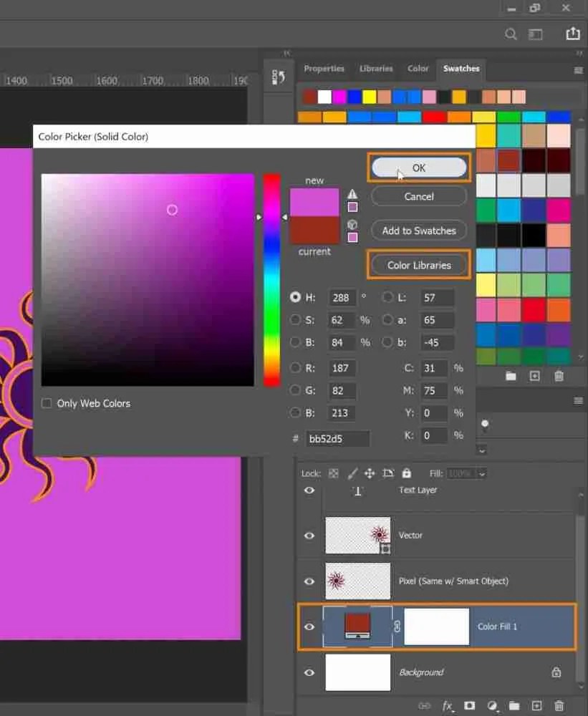This screenshot has width=588, height=716.
Task: Click the bb52d5 hex code field
Action: click(337, 438)
